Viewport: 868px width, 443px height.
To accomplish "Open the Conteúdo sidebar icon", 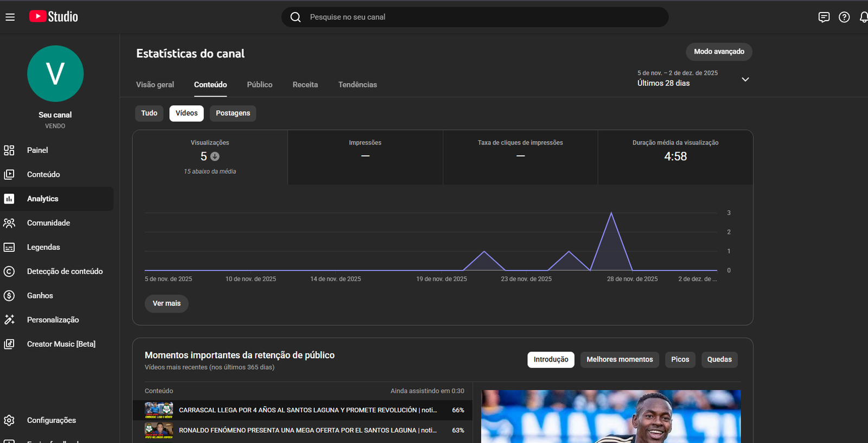I will pyautogui.click(x=9, y=174).
